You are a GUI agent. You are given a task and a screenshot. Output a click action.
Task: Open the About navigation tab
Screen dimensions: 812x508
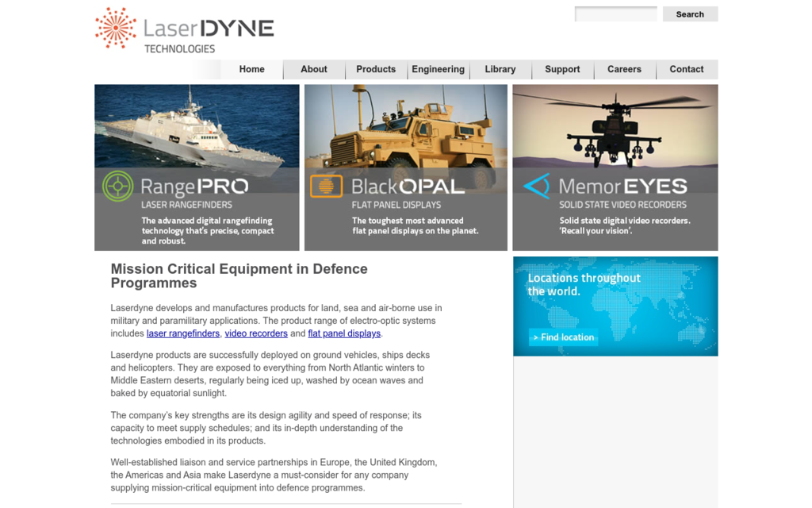pos(314,70)
